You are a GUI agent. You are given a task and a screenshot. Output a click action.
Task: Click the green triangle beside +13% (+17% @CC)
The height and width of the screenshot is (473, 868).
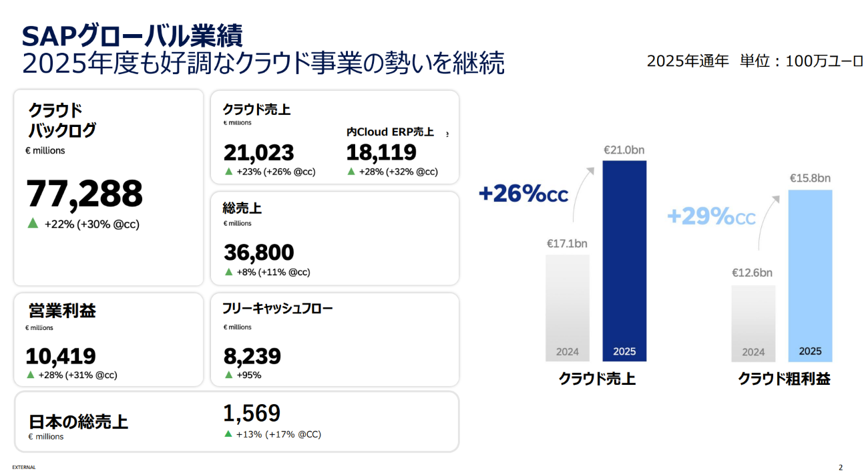coord(229,434)
